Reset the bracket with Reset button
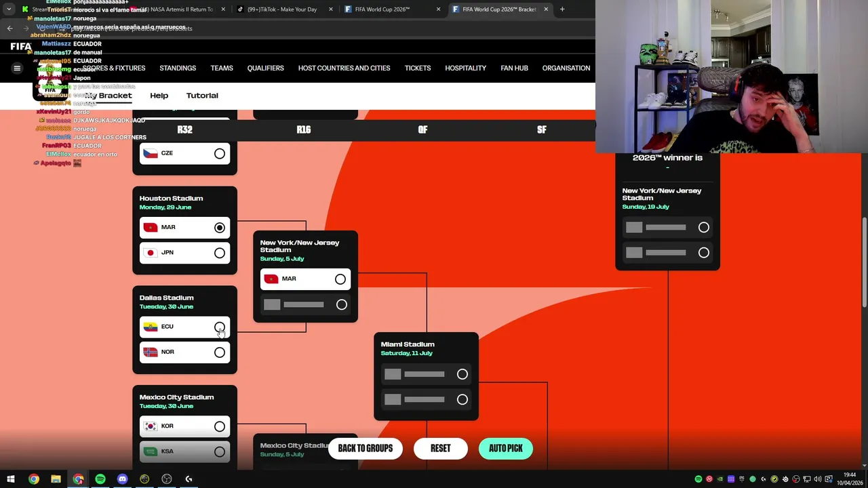Image resolution: width=868 pixels, height=488 pixels. (x=441, y=449)
